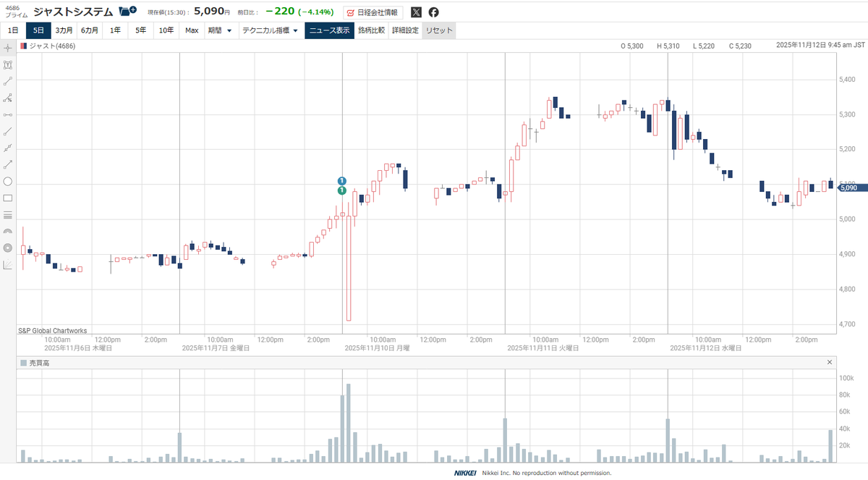868x480 pixels.
Task: Toggle the ニュース表示 button
Action: 329,30
